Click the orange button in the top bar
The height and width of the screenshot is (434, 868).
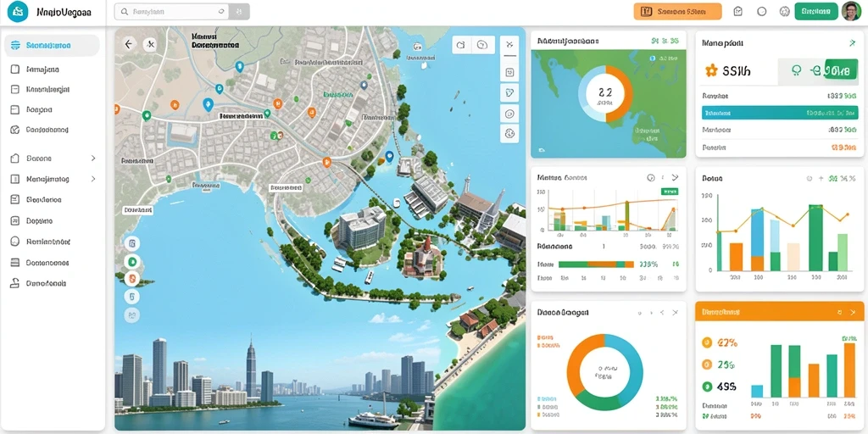point(677,11)
